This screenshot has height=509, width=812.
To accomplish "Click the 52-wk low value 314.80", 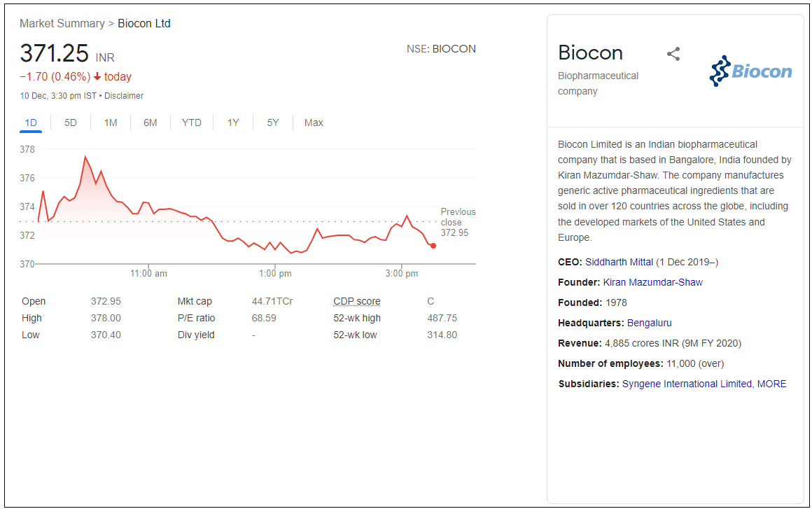I will 442,335.
